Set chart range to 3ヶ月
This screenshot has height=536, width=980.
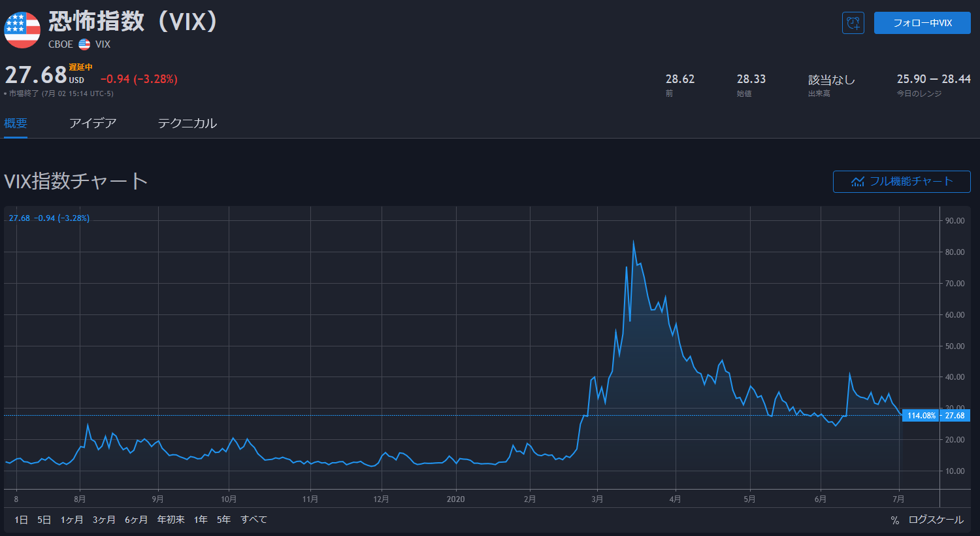tap(104, 520)
